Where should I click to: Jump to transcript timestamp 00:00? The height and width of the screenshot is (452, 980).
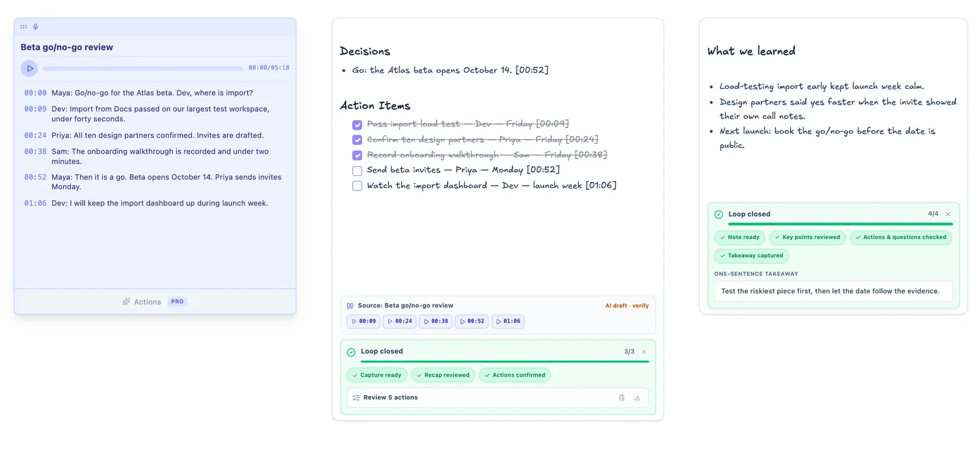pyautogui.click(x=36, y=93)
